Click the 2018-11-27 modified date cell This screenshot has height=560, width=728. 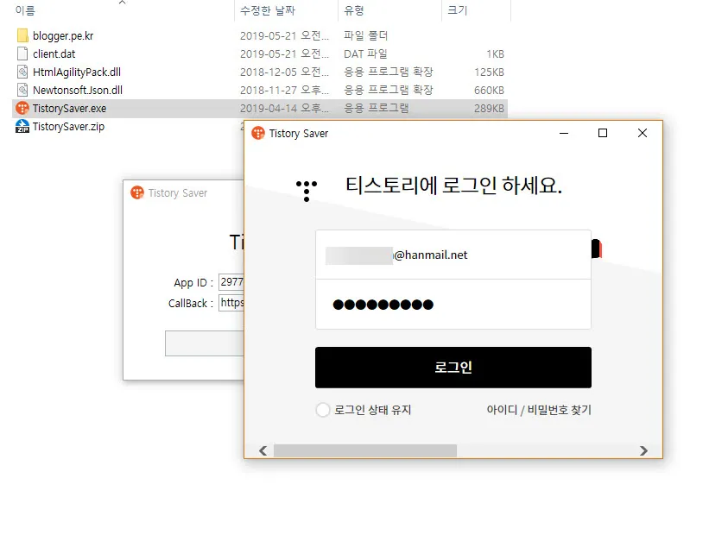(284, 90)
